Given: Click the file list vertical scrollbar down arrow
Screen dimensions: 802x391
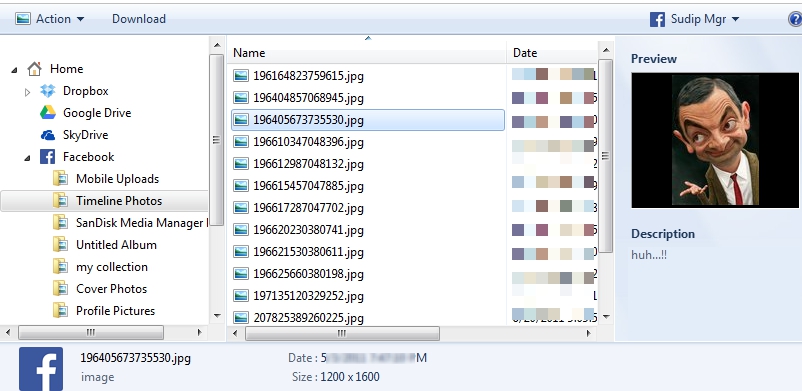Looking at the screenshot, I should [x=606, y=317].
